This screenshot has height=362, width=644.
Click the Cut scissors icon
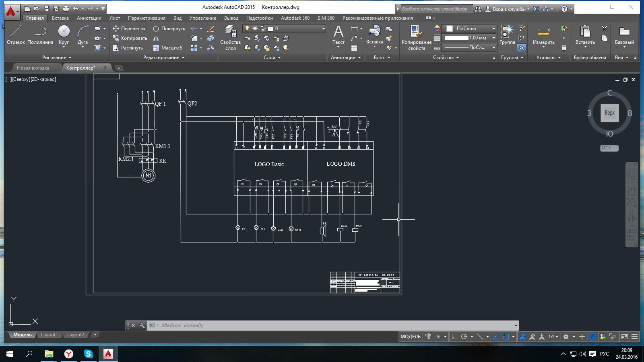pyautogui.click(x=605, y=28)
